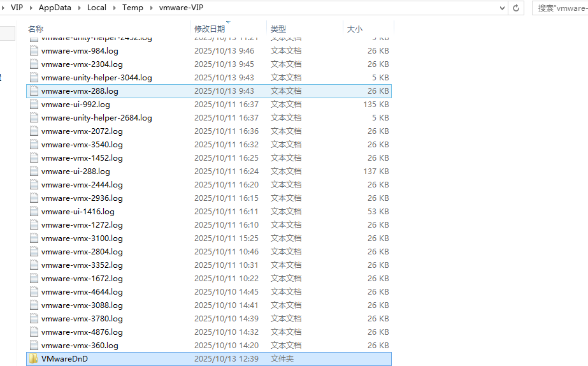Click the date 2025/10/10 14:20
The width and height of the screenshot is (588, 366).
coord(226,346)
